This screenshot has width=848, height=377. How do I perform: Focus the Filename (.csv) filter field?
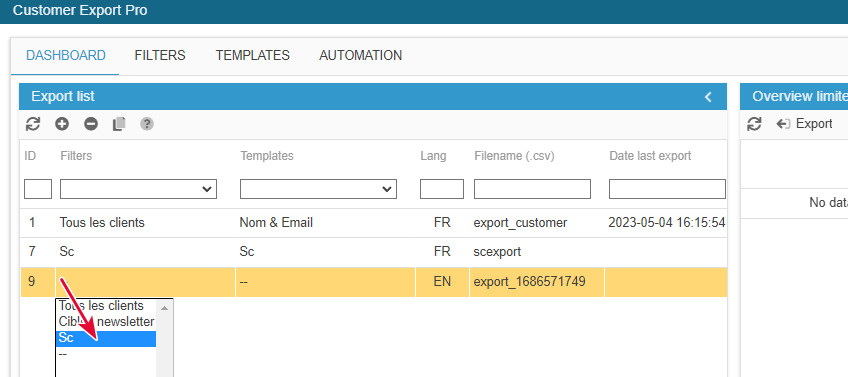point(532,189)
